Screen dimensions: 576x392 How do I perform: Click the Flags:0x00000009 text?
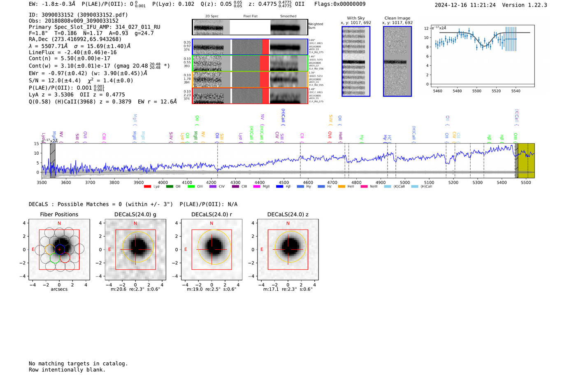coord(340,4)
